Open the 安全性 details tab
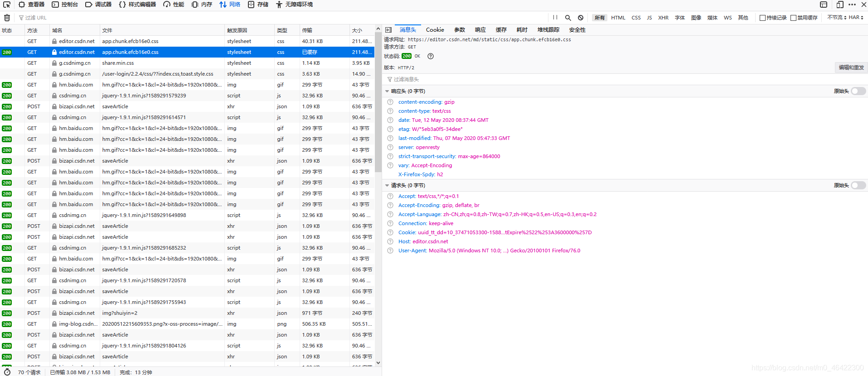The image size is (868, 376). [577, 30]
